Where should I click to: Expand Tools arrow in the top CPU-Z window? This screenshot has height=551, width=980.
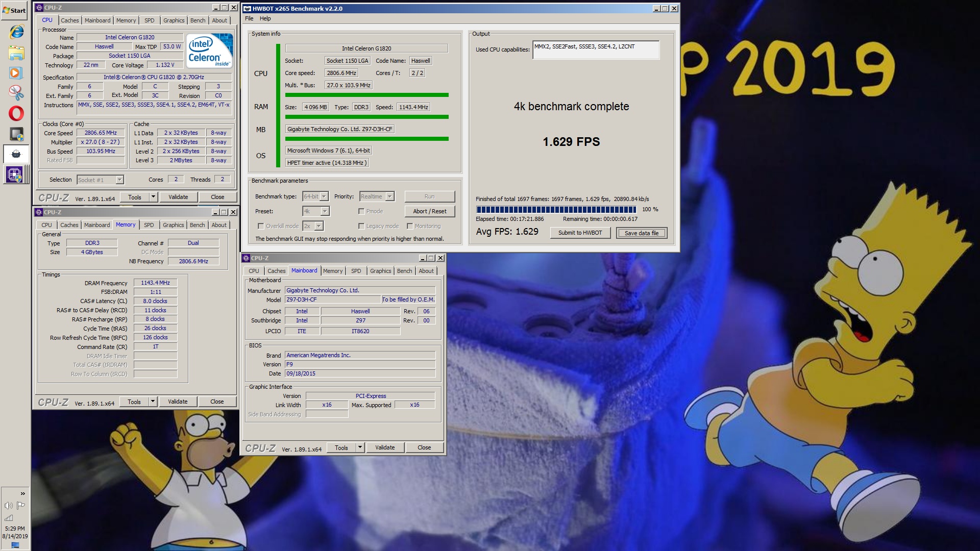click(153, 197)
